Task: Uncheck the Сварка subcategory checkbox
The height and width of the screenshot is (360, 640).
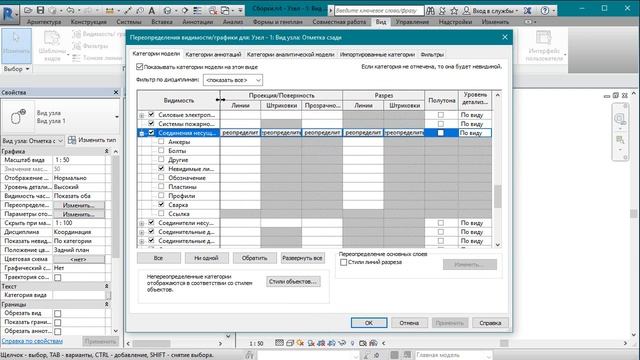Action: tap(161, 204)
